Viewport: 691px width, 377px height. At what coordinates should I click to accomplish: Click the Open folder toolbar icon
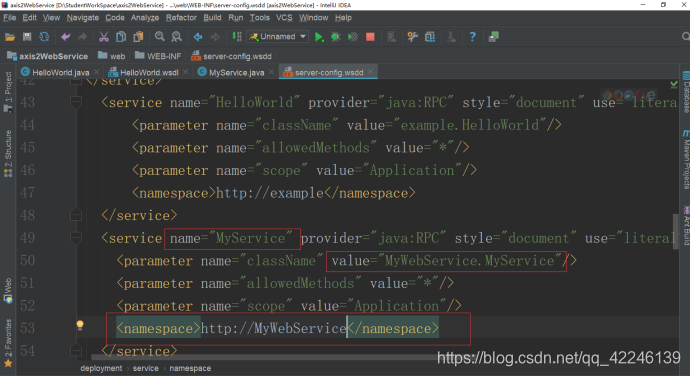coord(10,37)
